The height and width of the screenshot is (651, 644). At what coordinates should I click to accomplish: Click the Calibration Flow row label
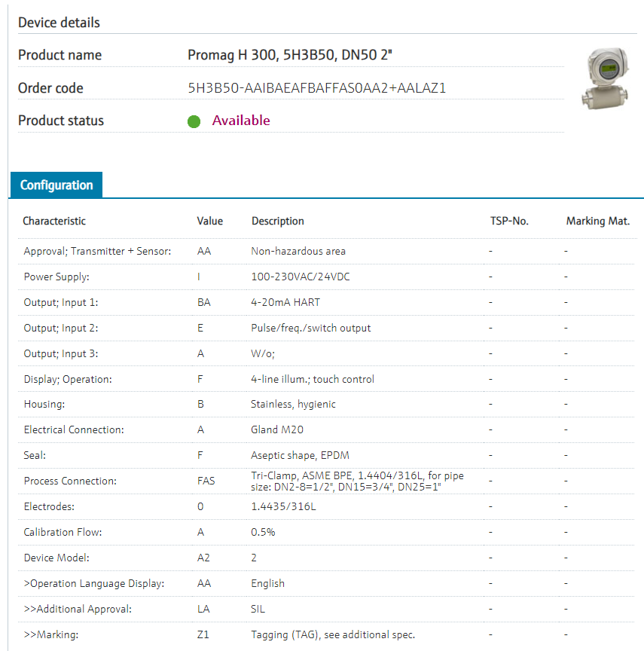click(x=63, y=532)
